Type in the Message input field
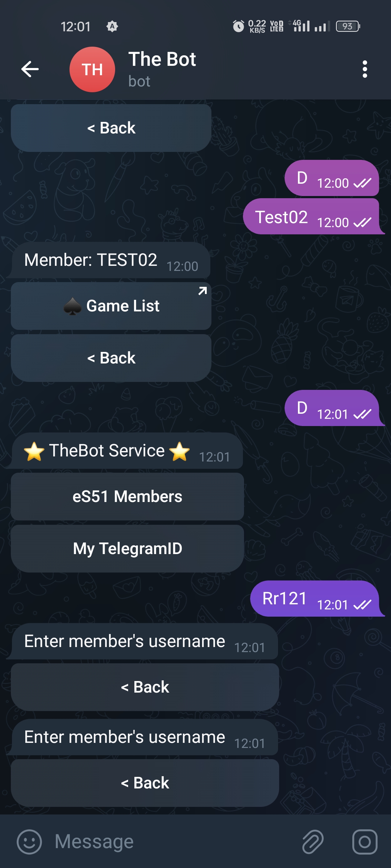Image resolution: width=391 pixels, height=868 pixels. pyautogui.click(x=174, y=842)
